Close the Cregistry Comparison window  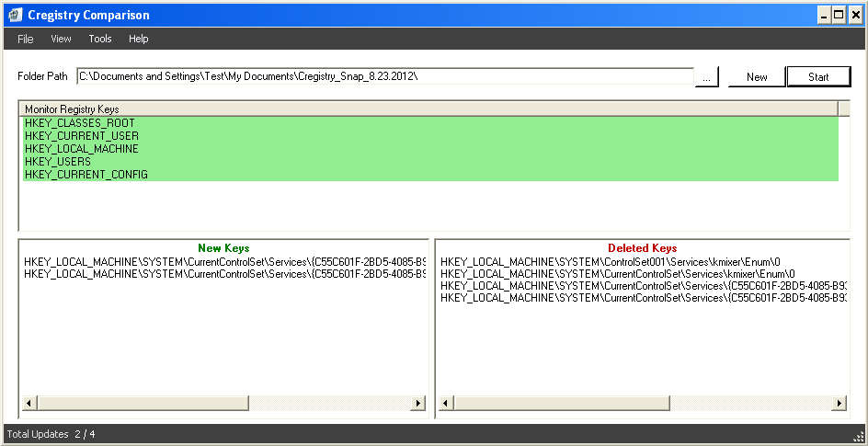855,15
